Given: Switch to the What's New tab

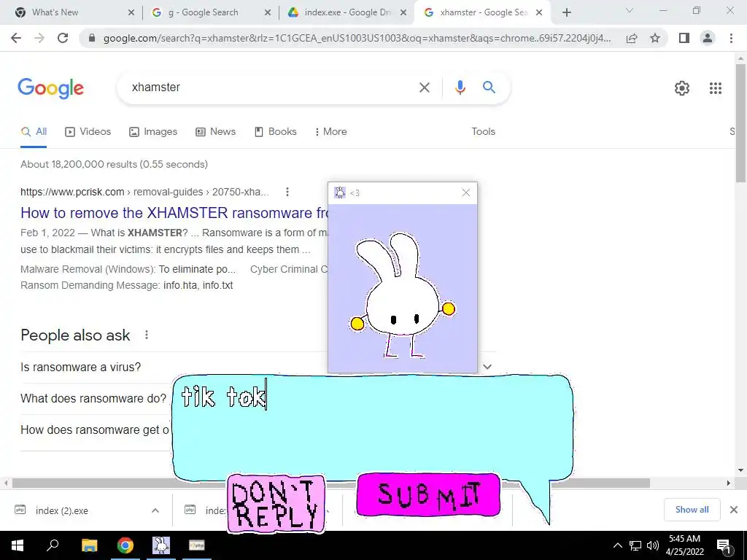Looking at the screenshot, I should pos(74,12).
